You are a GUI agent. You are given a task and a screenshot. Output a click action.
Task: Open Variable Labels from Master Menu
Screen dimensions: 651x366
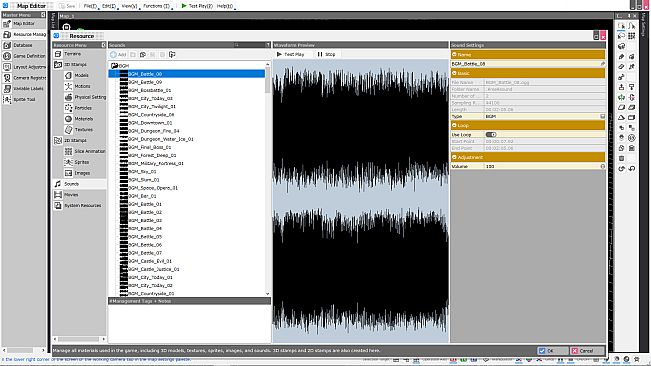pyautogui.click(x=24, y=88)
